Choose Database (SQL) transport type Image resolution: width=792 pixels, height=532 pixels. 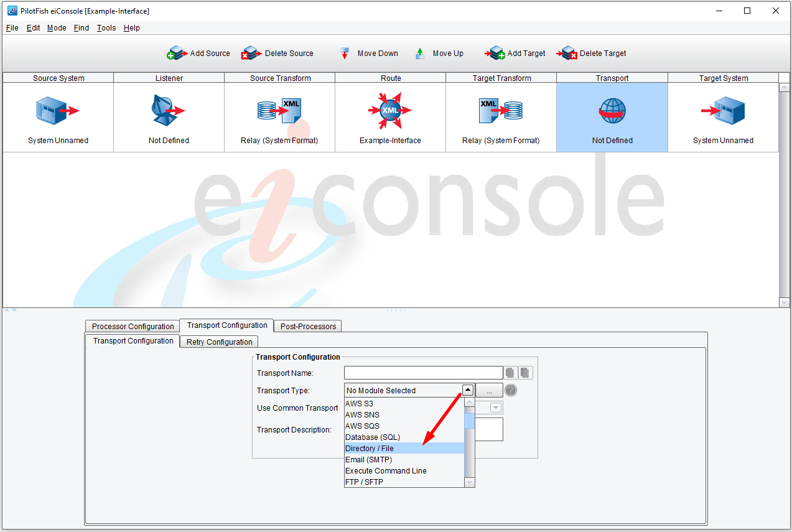[x=404, y=437]
